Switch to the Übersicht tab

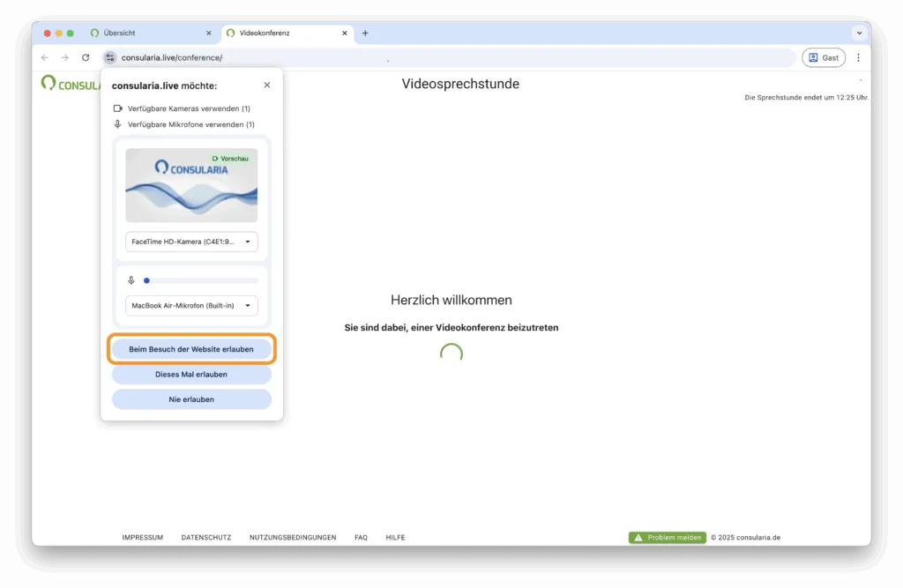pos(146,33)
